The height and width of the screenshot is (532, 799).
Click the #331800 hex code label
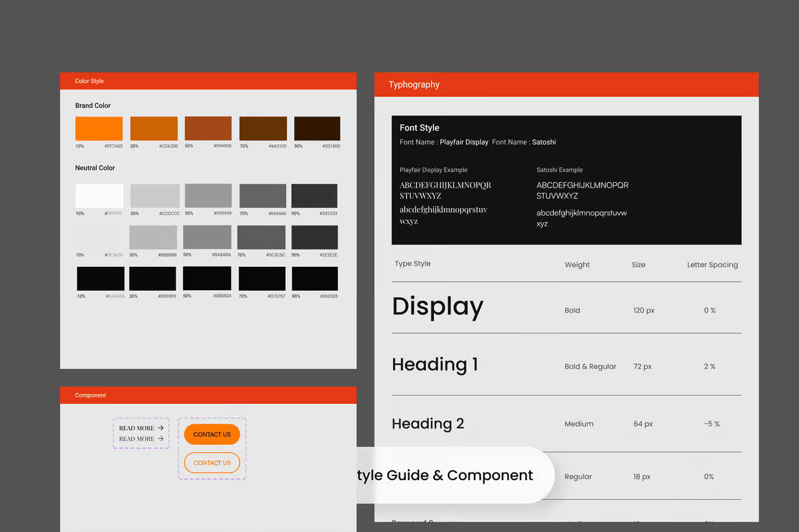(331, 146)
